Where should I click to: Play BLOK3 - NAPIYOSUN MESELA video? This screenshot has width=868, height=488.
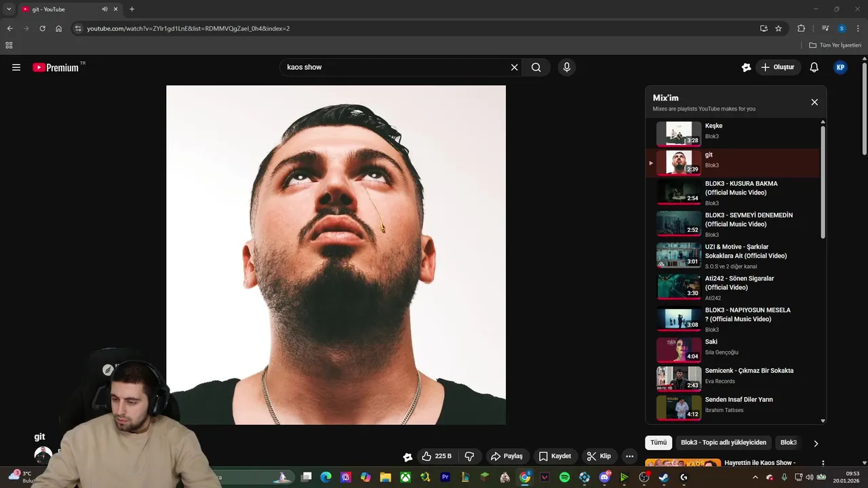732,319
